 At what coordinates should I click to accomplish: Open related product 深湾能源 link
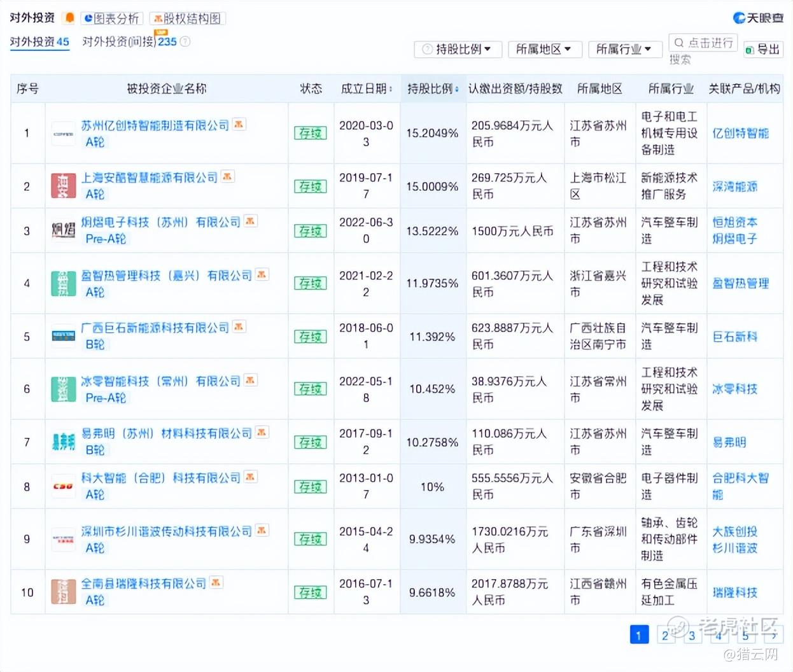734,186
